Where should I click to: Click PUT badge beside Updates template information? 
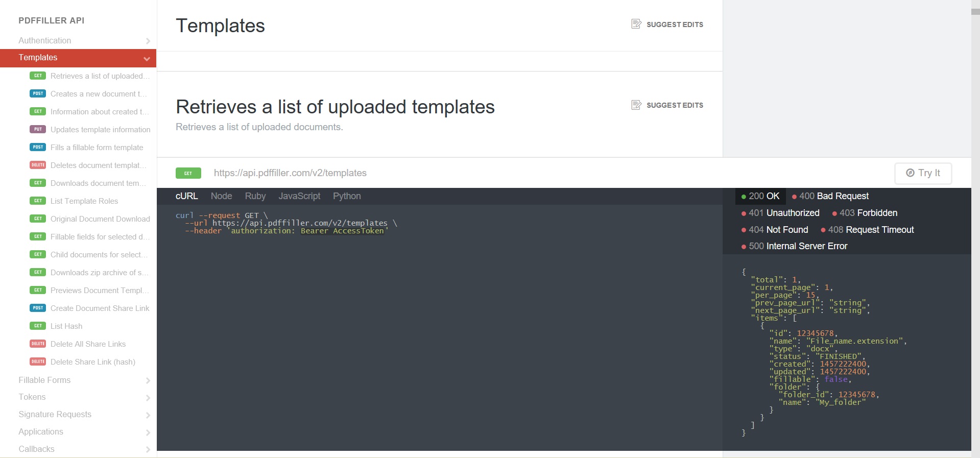point(38,129)
